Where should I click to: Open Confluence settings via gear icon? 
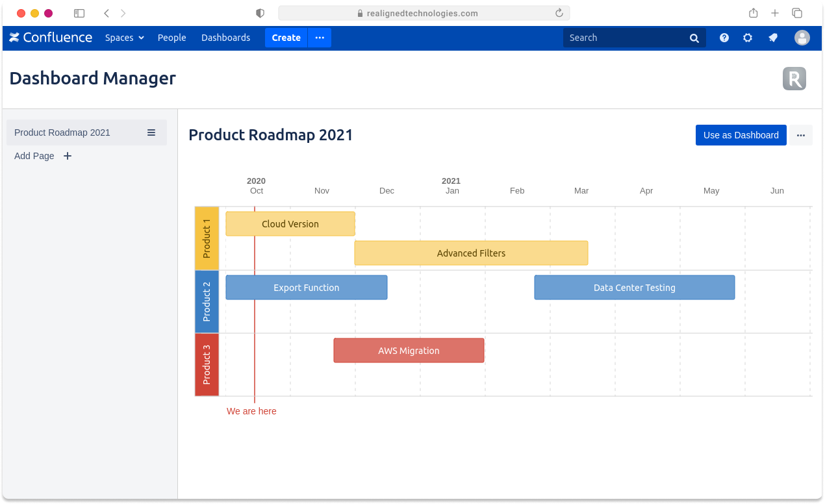coord(748,38)
